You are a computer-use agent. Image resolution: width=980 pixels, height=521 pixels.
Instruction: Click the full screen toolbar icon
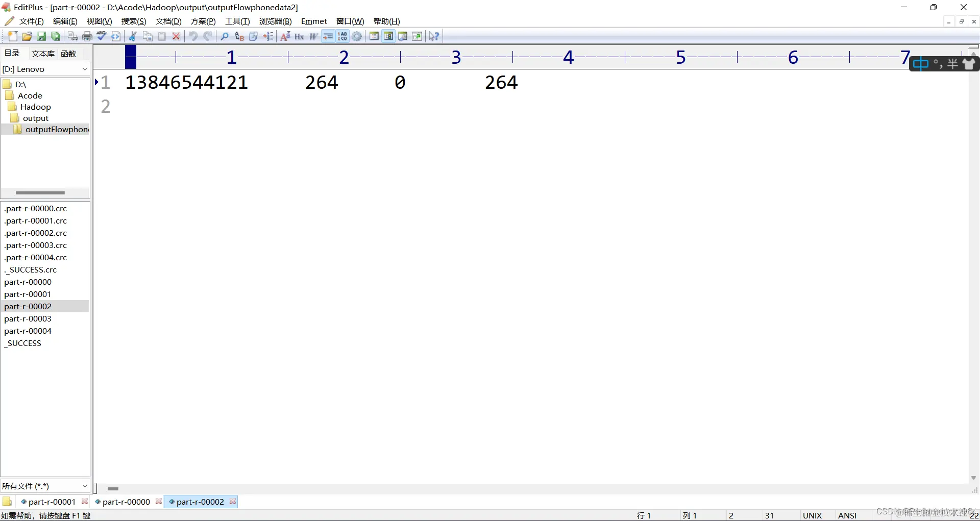[x=417, y=36]
